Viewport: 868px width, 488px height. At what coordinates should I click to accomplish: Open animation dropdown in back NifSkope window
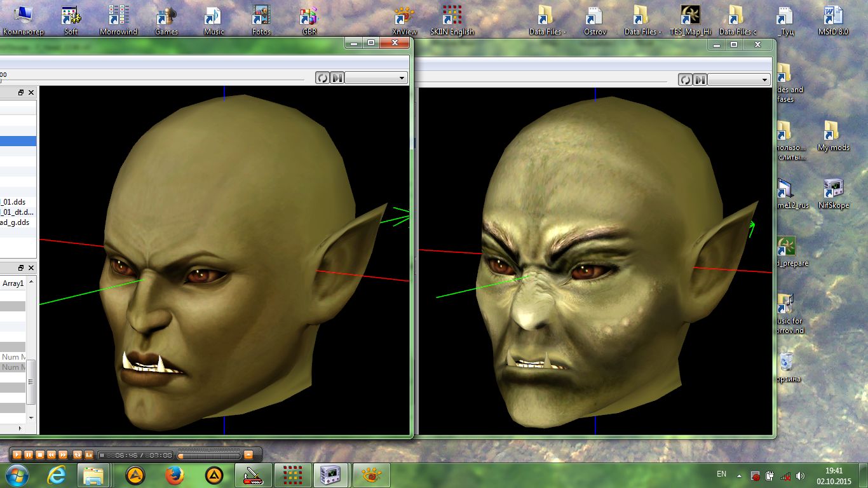pyautogui.click(x=739, y=79)
